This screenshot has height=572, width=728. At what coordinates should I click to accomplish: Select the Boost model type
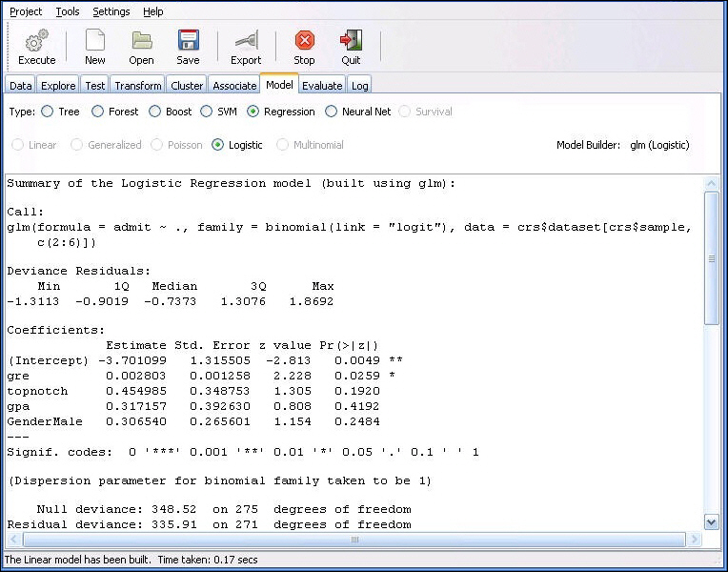[154, 112]
